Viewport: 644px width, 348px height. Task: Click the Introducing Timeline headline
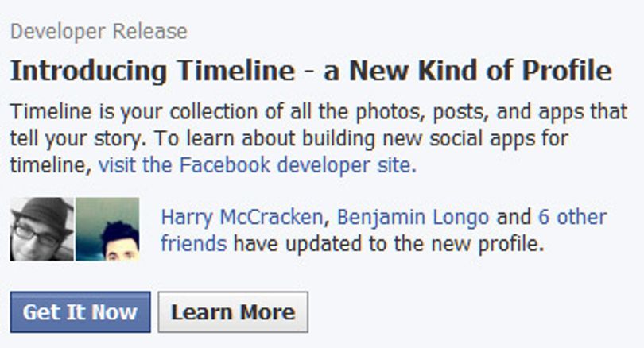pyautogui.click(x=311, y=71)
